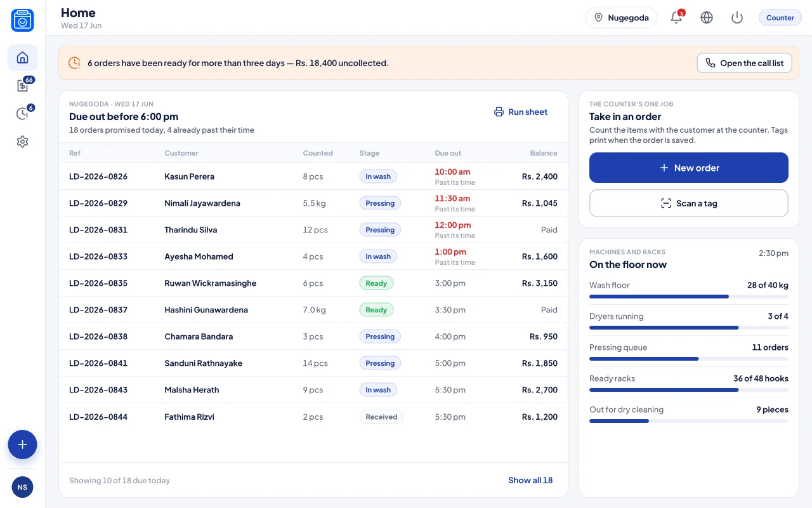Start a New order

[689, 168]
